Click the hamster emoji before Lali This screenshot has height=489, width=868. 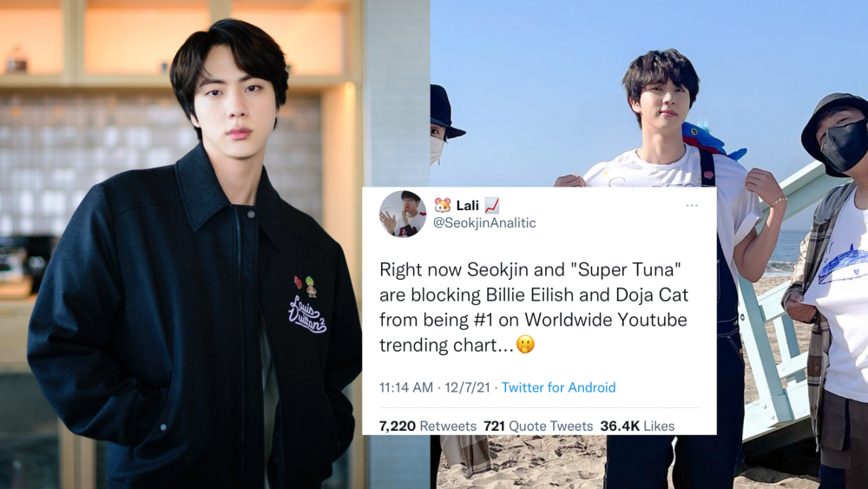(443, 206)
